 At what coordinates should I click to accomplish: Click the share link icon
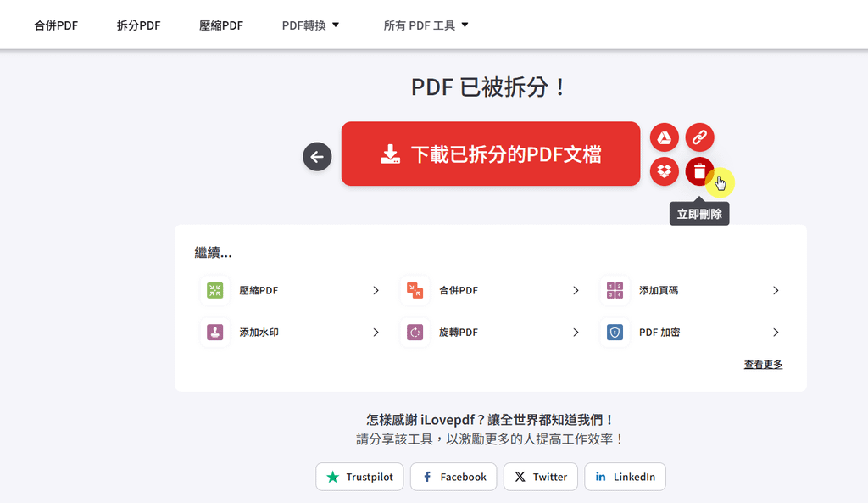(699, 137)
